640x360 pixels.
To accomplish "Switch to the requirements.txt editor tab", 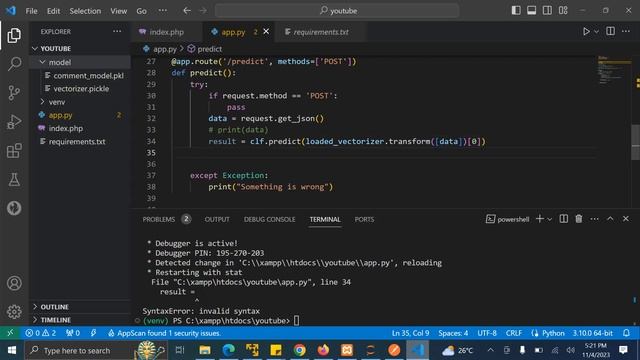I will pyautogui.click(x=320, y=32).
